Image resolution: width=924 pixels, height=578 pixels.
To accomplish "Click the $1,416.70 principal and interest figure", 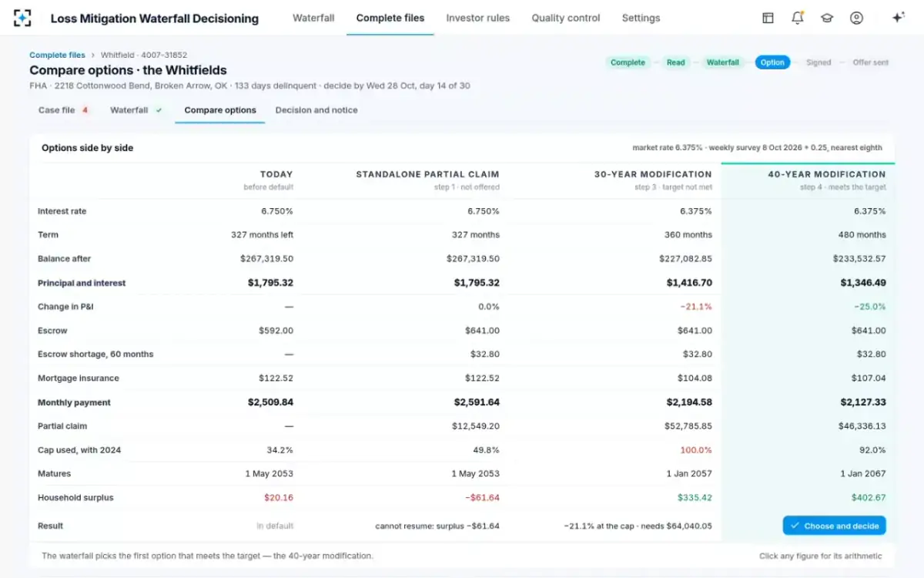I will click(x=689, y=283).
